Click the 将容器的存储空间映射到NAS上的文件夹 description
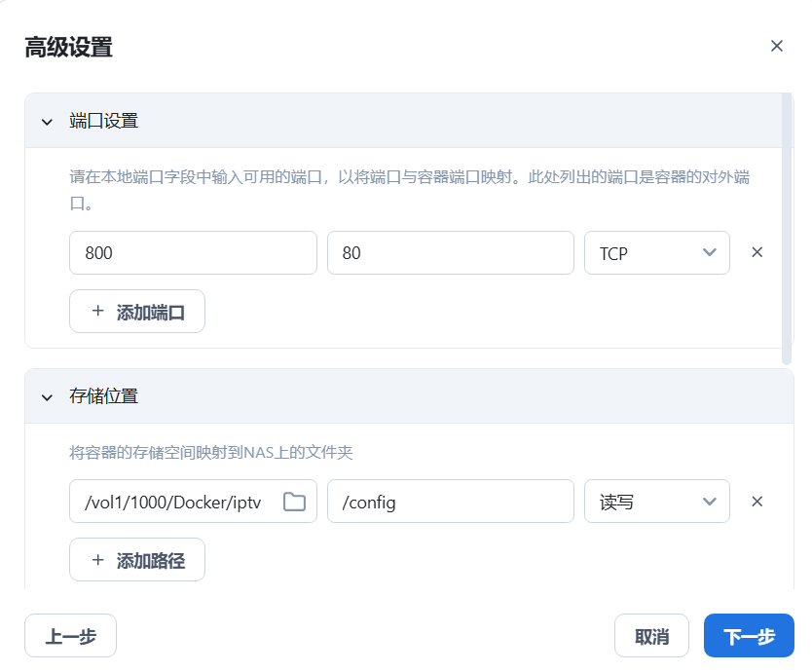The width and height of the screenshot is (812, 672). 210,453
